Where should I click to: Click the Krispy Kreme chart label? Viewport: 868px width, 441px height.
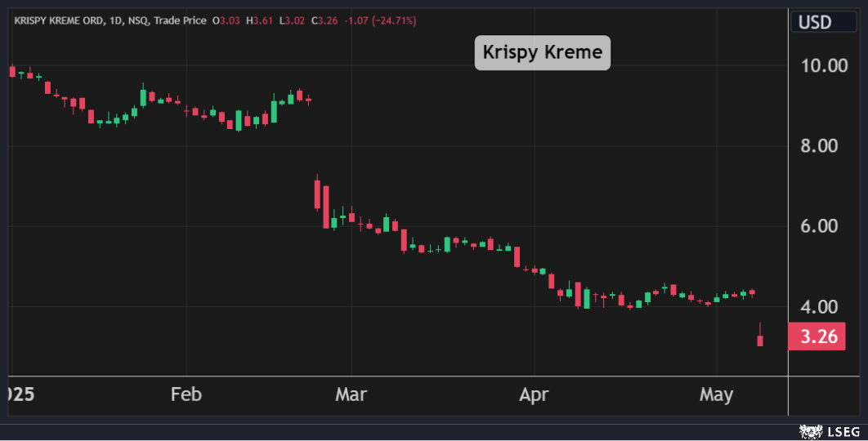542,53
